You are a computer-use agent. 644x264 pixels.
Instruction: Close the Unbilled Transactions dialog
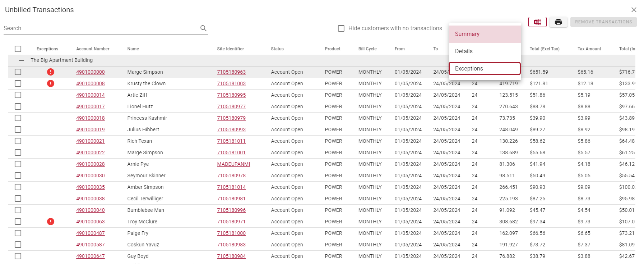point(634,10)
